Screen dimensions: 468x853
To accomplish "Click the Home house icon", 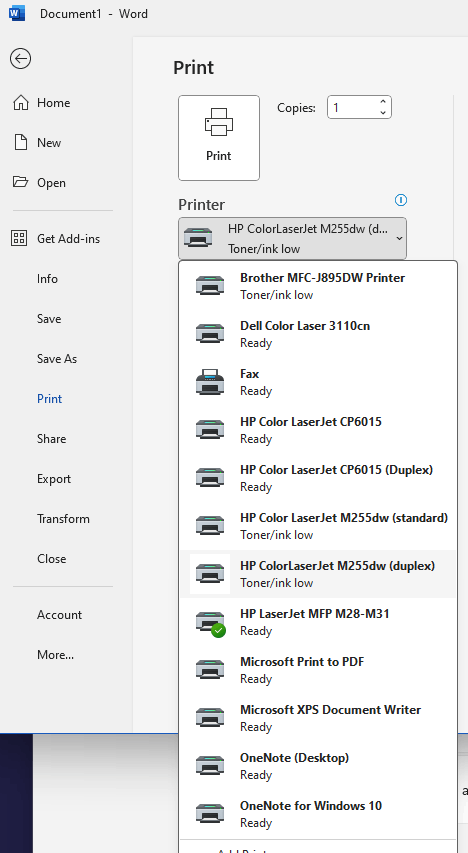I will [21, 102].
